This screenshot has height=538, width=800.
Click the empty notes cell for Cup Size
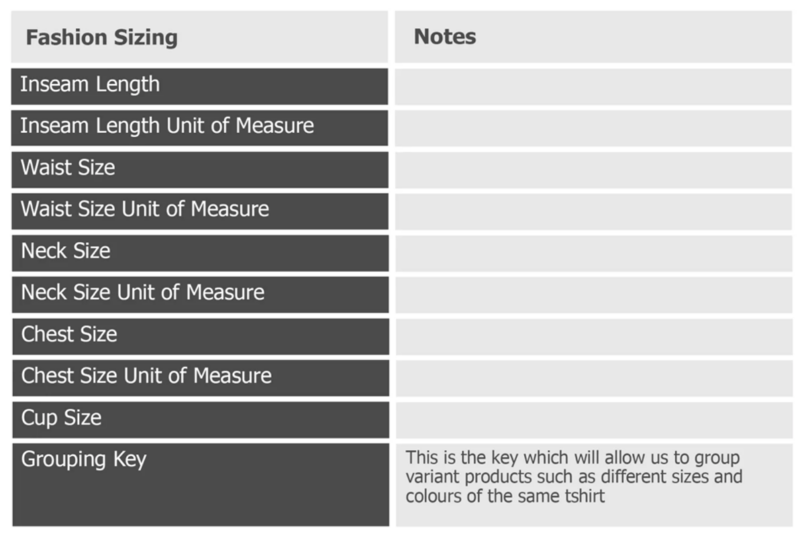[594, 420]
